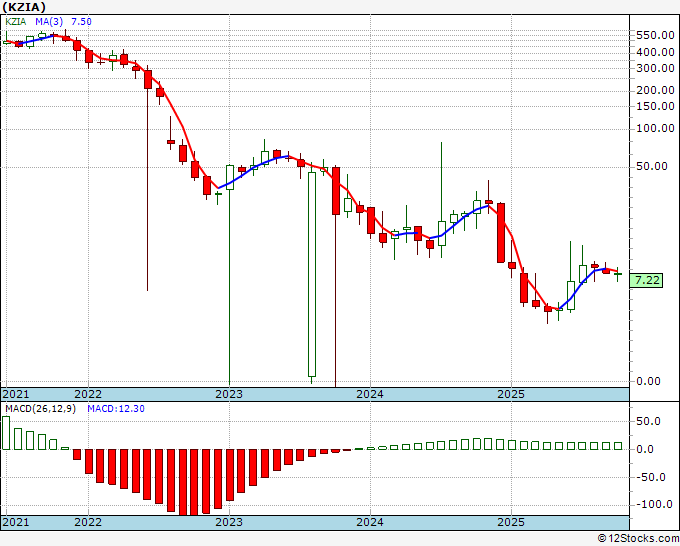Click the 300.00 price axis label
Viewport: 680px width, 546px height.
point(655,68)
